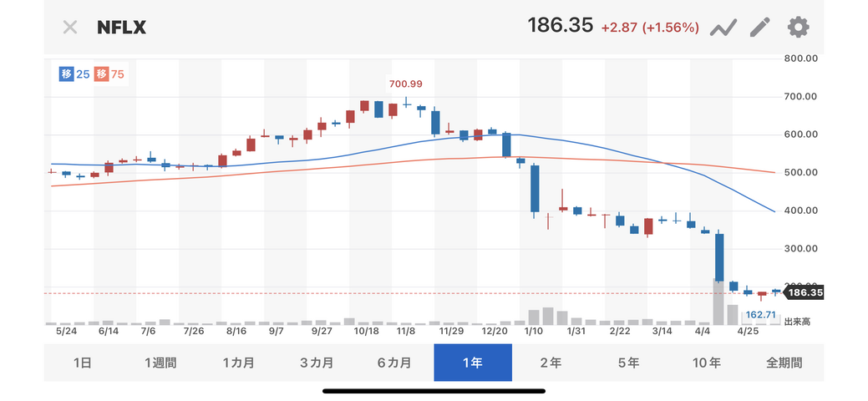The image size is (868, 401).
Task: Select the 1年 time range
Action: (473, 363)
